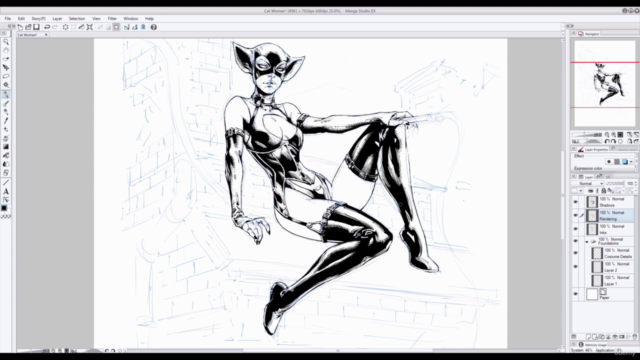640x360 pixels.
Task: Toggle show selection border toolbar button
Action: tap(116, 27)
